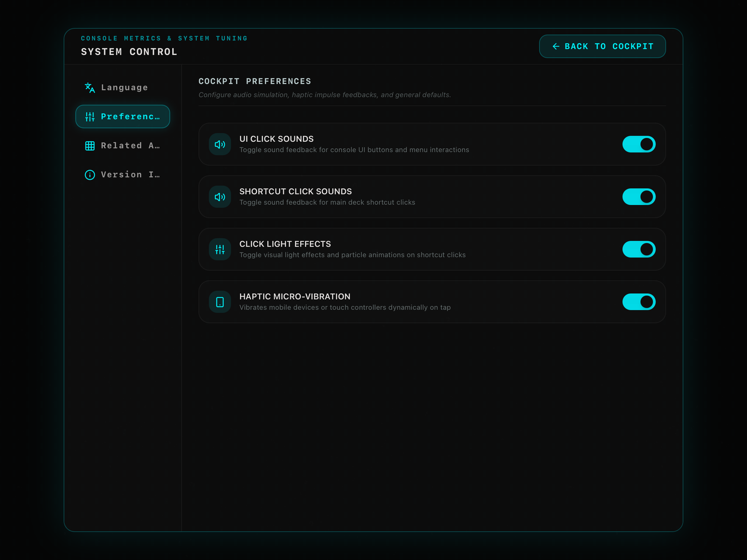Click the CLICK LIGHT EFFECTS title text
Viewport: 747px width, 560px height.
(285, 244)
